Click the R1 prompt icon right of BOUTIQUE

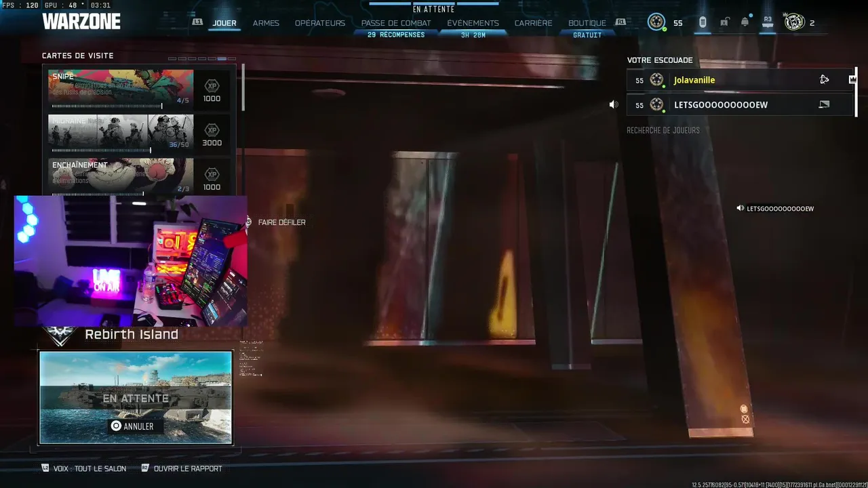point(620,22)
